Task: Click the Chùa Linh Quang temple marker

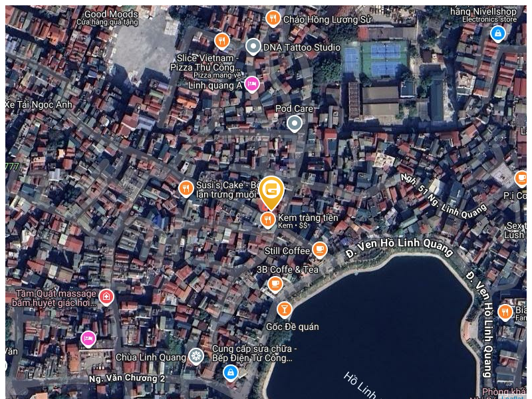Action: pyautogui.click(x=196, y=356)
